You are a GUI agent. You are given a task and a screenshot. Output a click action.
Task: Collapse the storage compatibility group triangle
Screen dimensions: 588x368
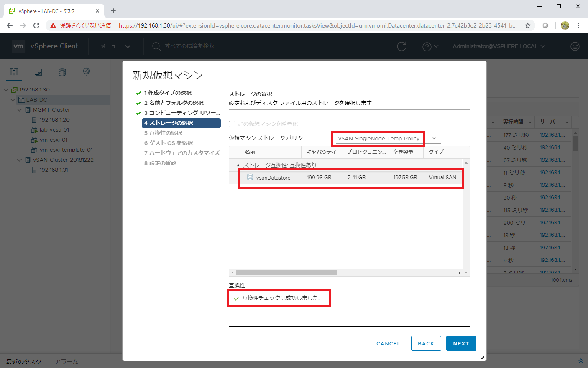238,165
